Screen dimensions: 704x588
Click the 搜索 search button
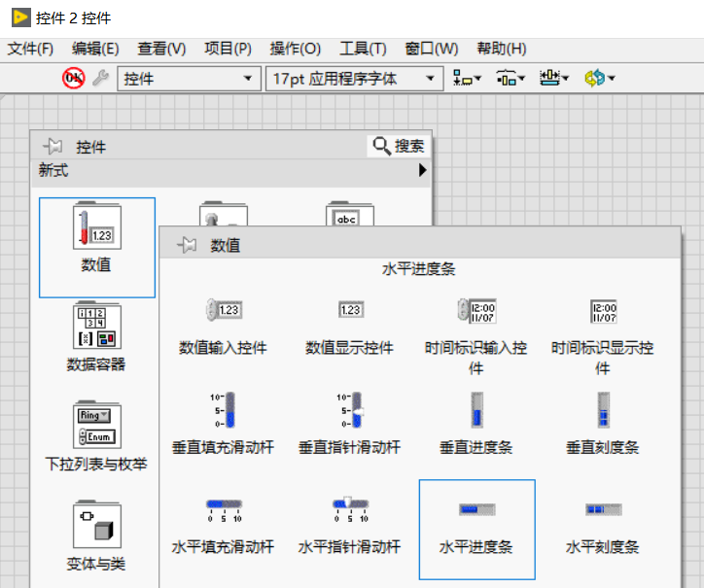pyautogui.click(x=399, y=147)
